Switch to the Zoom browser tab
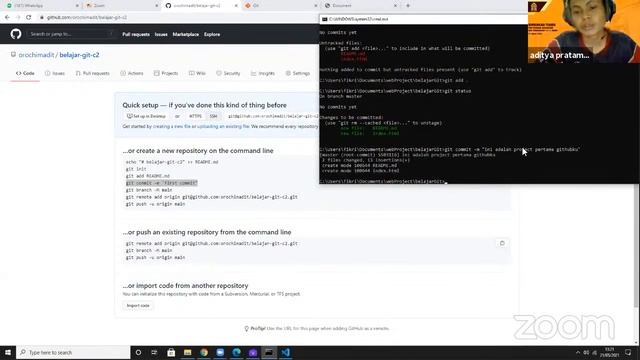Viewport: 640px width, 360px height. tap(121, 6)
